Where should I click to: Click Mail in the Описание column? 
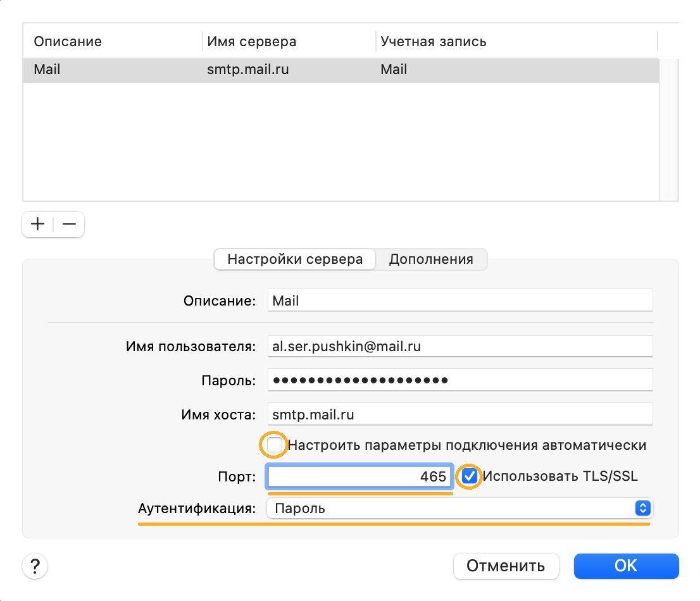click(47, 70)
